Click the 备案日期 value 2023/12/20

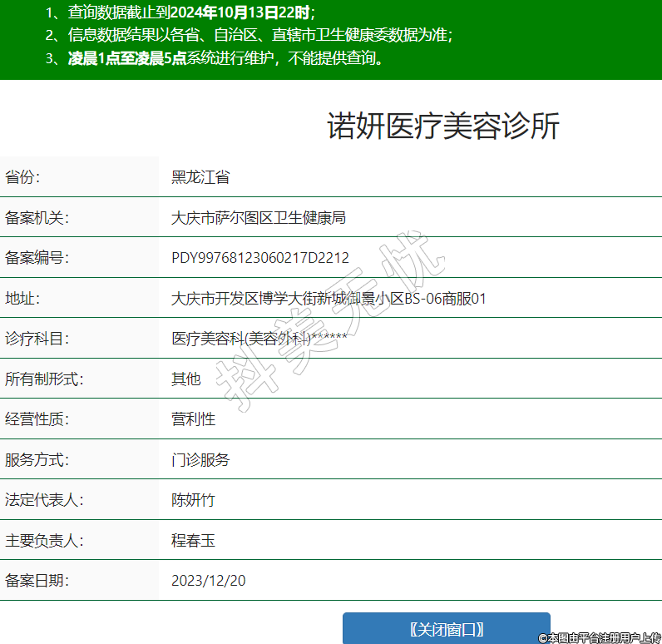pyautogui.click(x=209, y=581)
